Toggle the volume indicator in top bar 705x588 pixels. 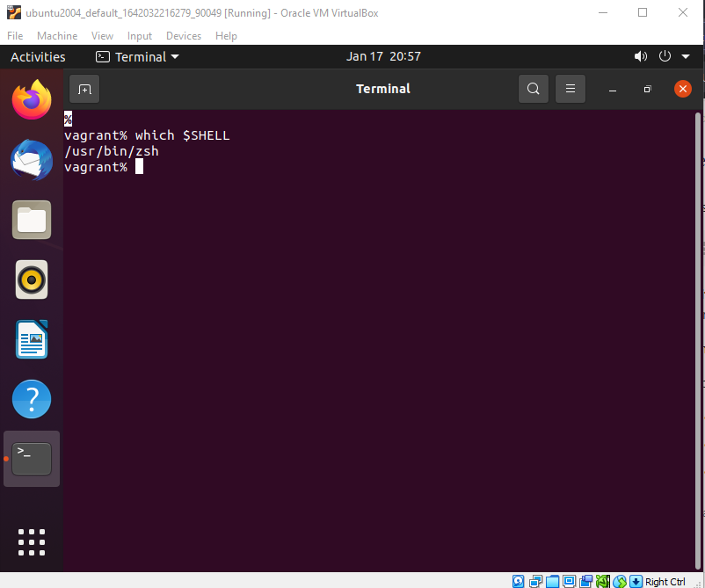click(641, 56)
